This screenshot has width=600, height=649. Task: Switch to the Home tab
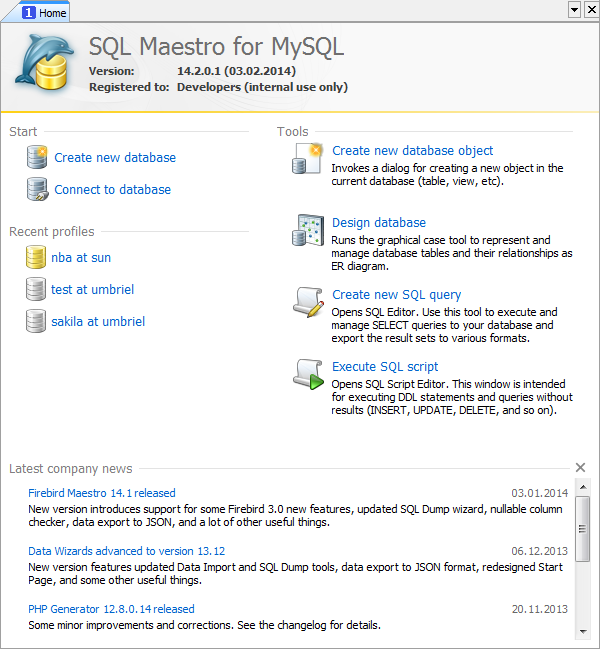tap(44, 13)
